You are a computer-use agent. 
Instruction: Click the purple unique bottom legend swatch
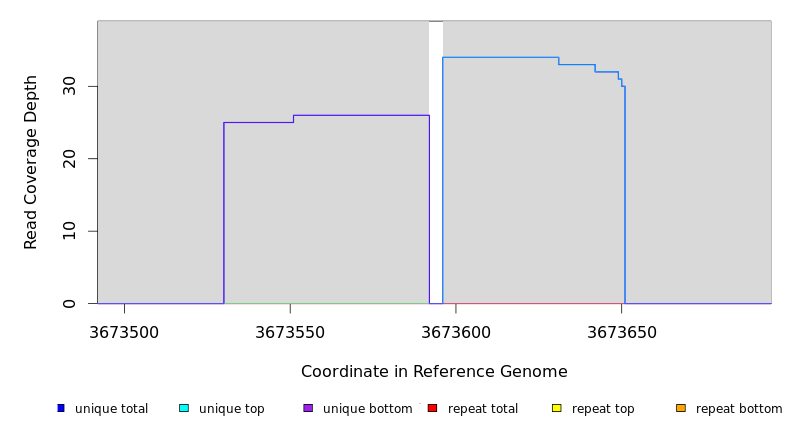308,408
